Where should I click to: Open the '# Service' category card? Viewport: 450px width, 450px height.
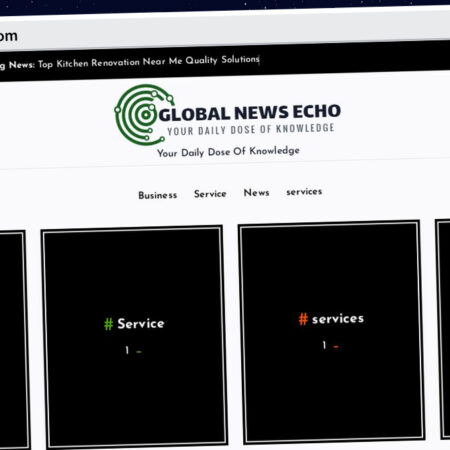coord(134,337)
